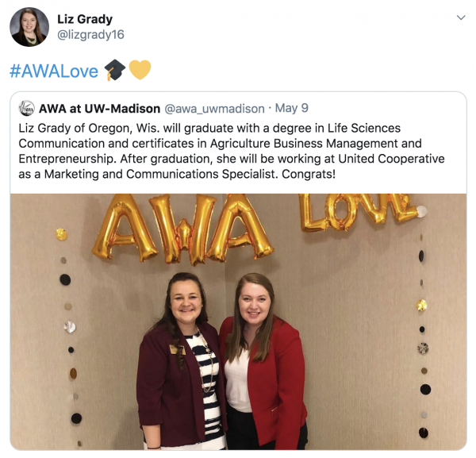
Task: Open the #AWALove hashtag
Action: [54, 71]
